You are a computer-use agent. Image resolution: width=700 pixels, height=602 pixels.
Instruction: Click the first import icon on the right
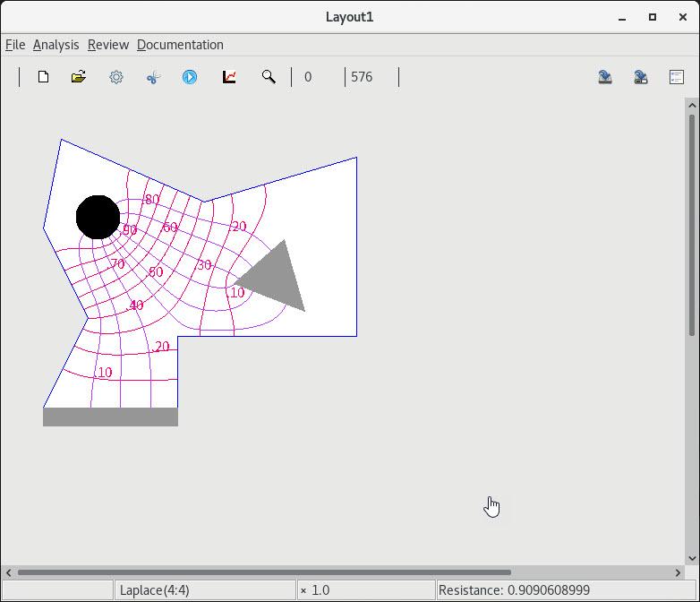[x=605, y=77]
